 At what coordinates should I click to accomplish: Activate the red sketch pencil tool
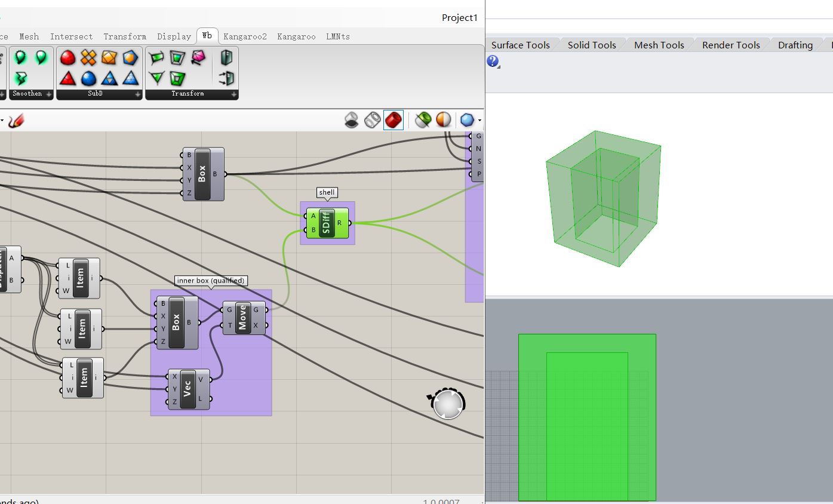(16, 120)
